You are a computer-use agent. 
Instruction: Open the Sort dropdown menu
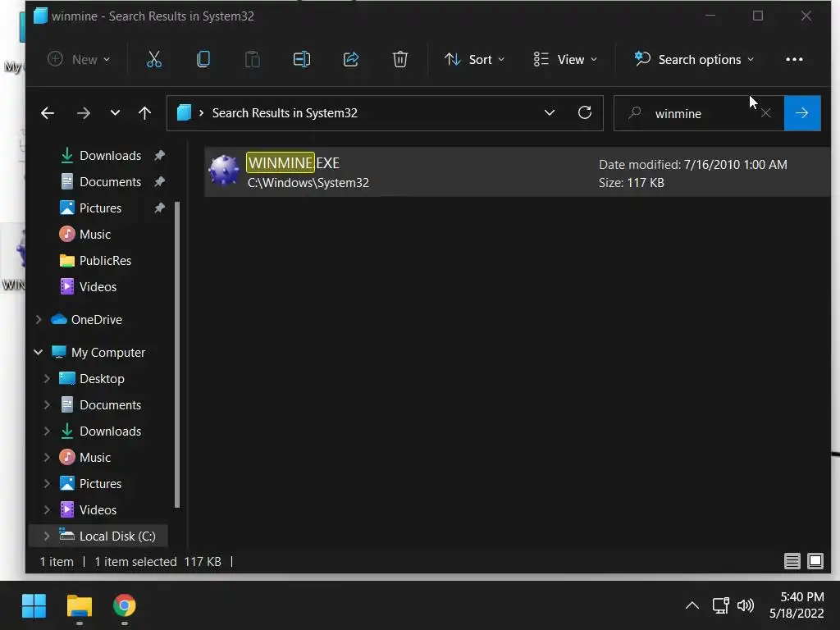[x=475, y=59]
